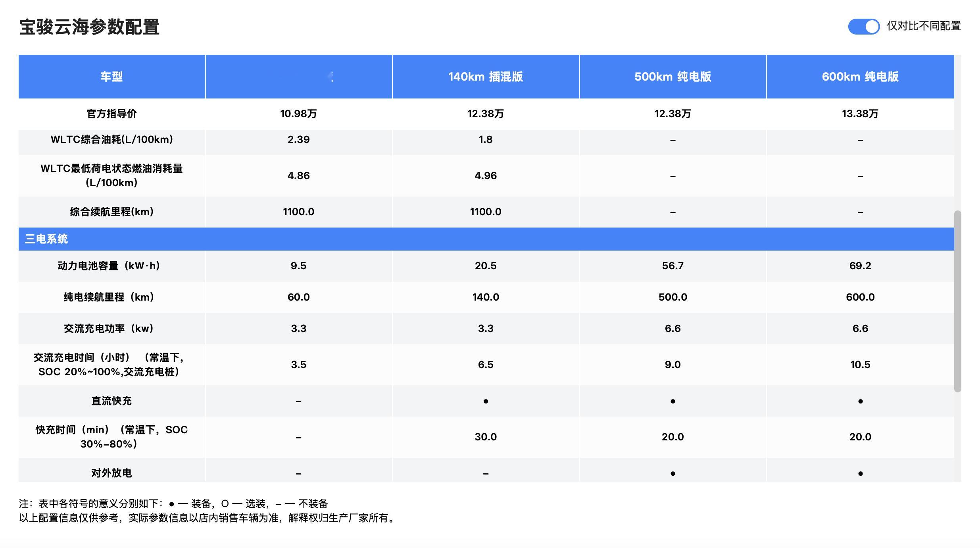Click 1100.0 under 140km 插混版
This screenshot has width=980, height=548.
click(x=486, y=212)
